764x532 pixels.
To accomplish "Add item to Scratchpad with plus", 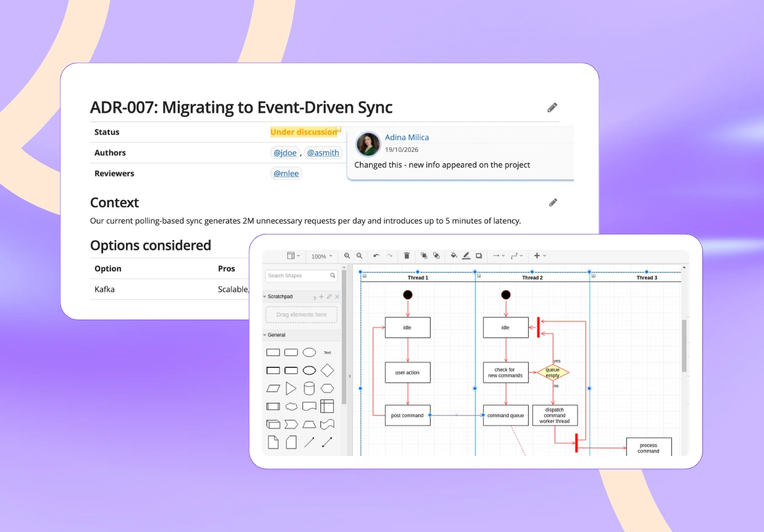I will tap(322, 297).
